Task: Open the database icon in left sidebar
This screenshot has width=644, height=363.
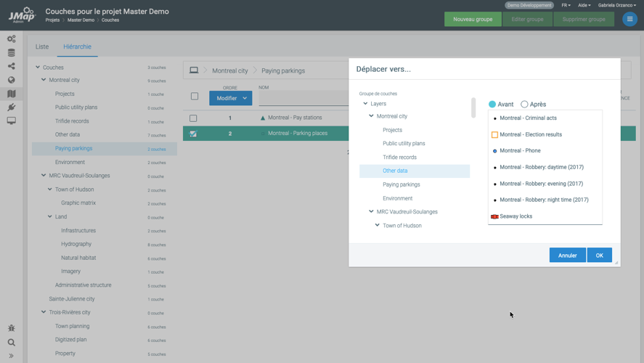Action: pyautogui.click(x=11, y=53)
